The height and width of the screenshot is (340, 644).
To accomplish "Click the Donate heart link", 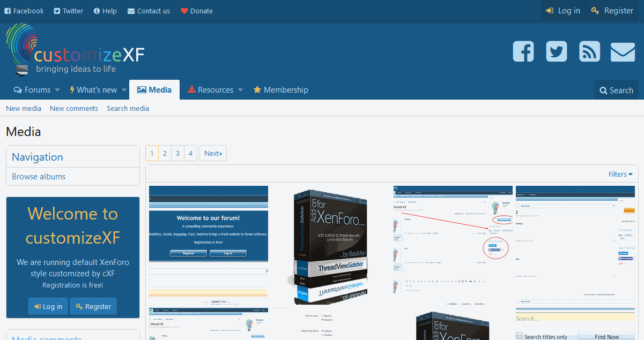I will click(x=196, y=11).
